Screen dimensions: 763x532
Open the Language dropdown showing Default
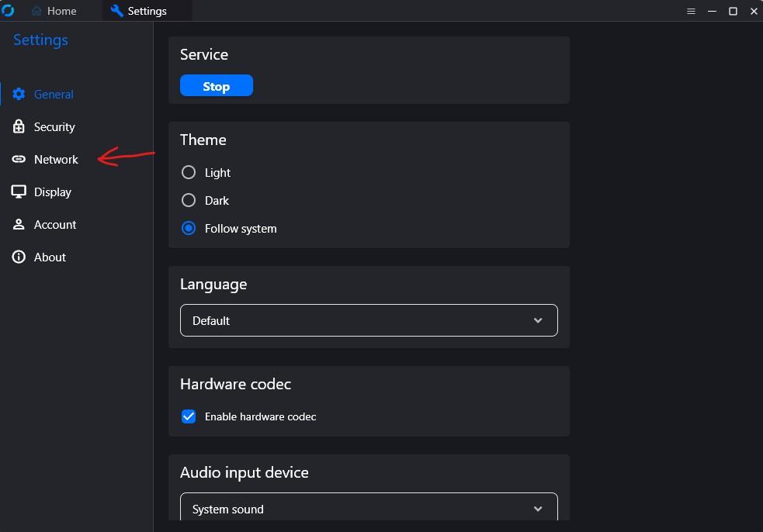pyautogui.click(x=369, y=320)
